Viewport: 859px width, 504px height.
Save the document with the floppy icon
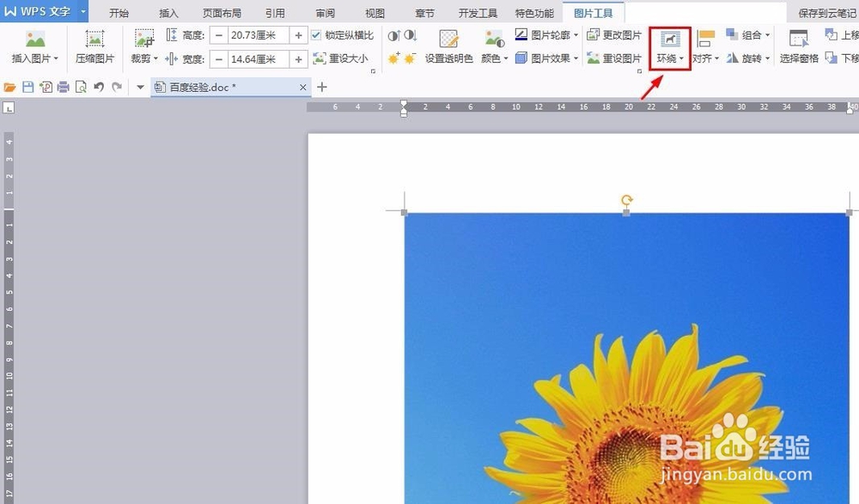point(28,87)
